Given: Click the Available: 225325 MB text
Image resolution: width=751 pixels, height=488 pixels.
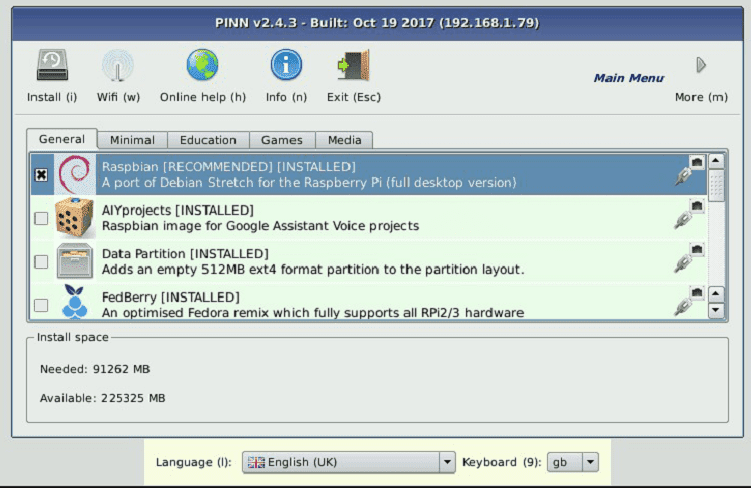Looking at the screenshot, I should [102, 398].
